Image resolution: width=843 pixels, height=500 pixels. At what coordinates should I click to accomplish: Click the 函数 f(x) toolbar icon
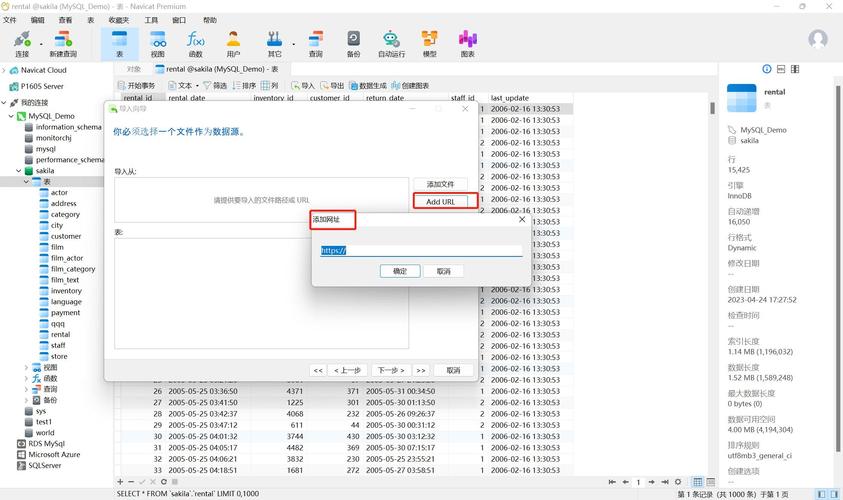coord(196,44)
